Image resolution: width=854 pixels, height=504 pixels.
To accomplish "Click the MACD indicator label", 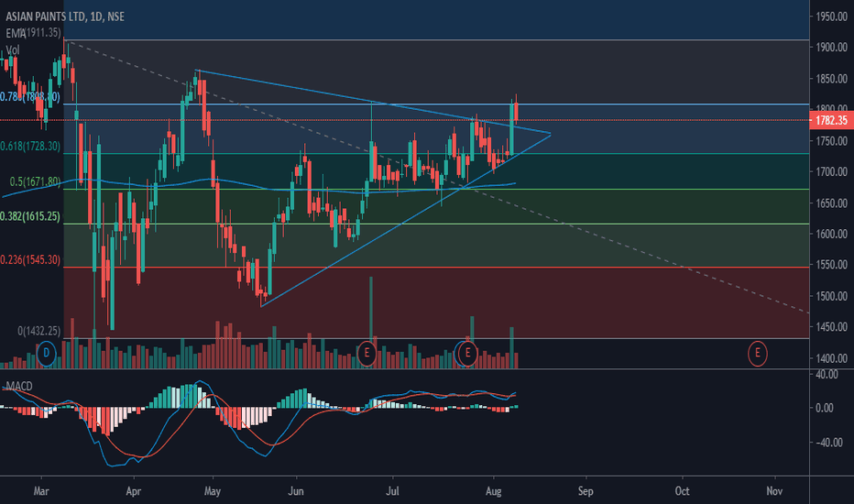I will point(19,387).
